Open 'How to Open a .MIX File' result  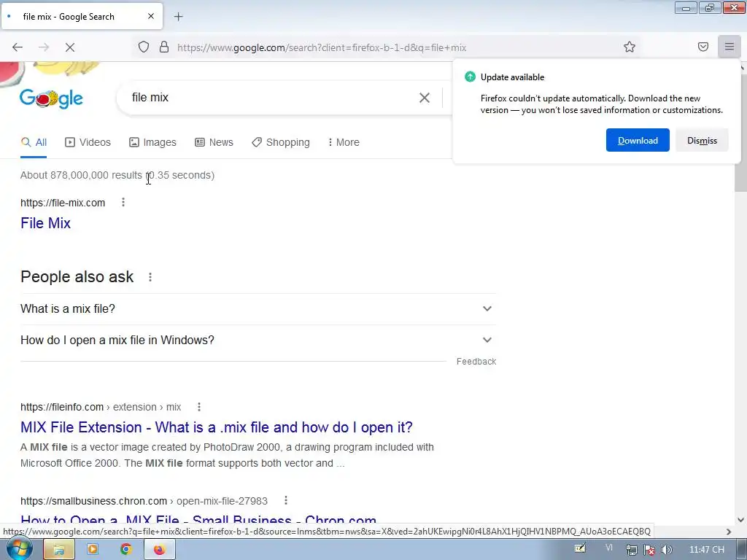click(x=198, y=519)
